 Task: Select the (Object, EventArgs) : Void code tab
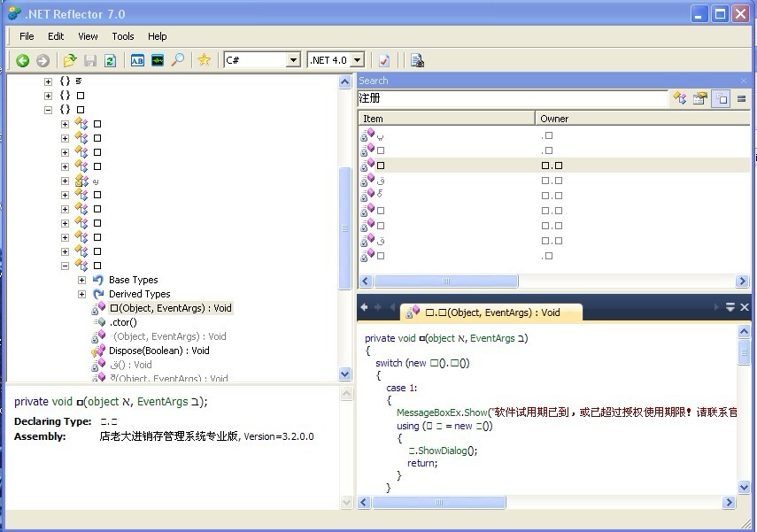(x=491, y=312)
